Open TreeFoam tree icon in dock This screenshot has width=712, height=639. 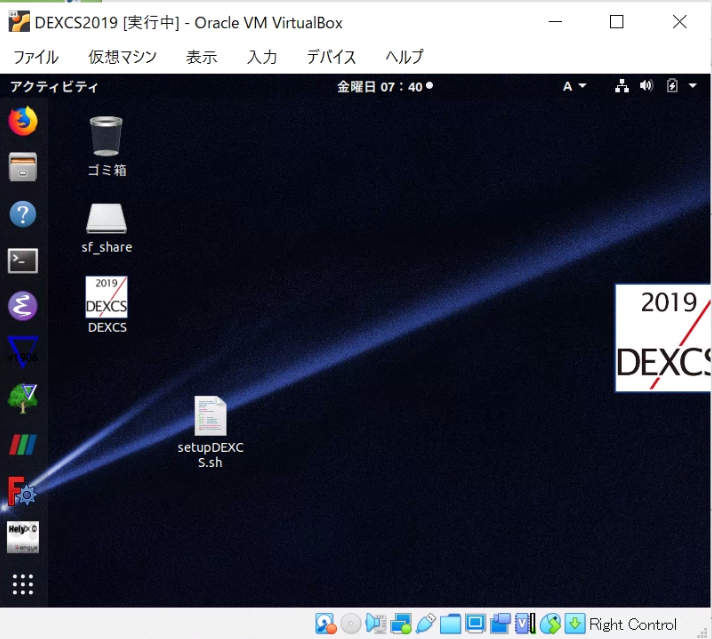pos(22,398)
